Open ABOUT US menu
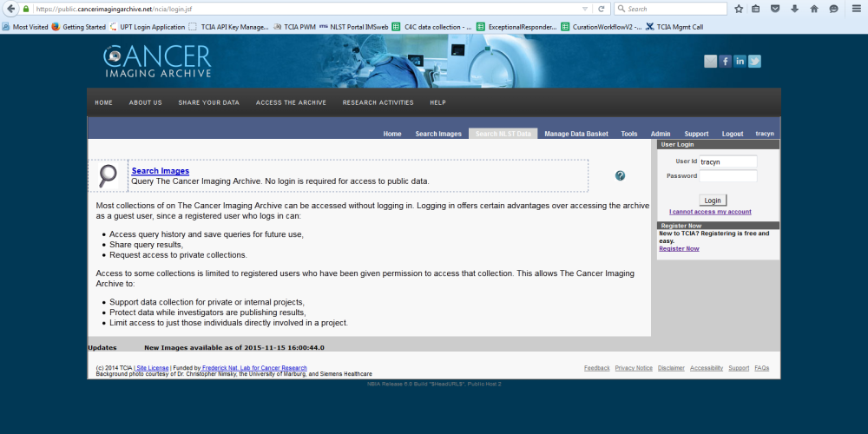Screen dimensions: 868x434 point(146,102)
